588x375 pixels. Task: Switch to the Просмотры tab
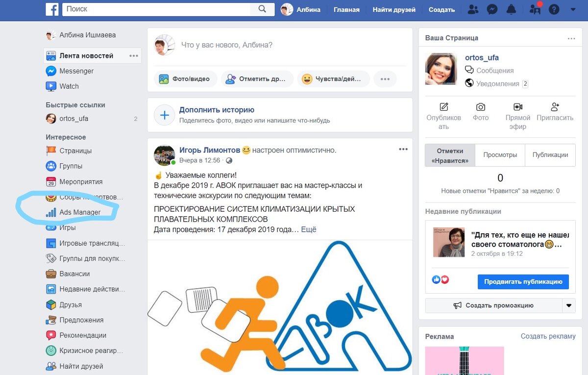pyautogui.click(x=500, y=155)
